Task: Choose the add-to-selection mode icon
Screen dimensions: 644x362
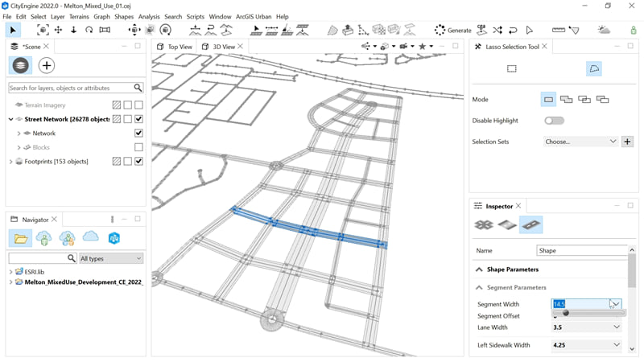Action: tap(567, 99)
